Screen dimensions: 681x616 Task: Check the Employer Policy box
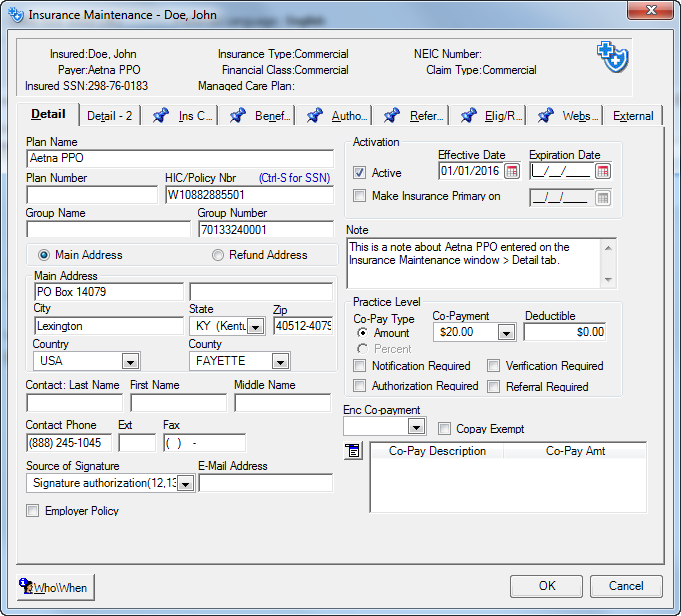tap(33, 511)
